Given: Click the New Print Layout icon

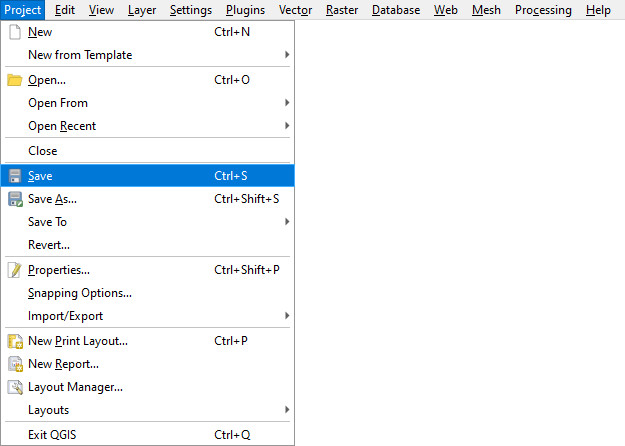Looking at the screenshot, I should click(15, 341).
